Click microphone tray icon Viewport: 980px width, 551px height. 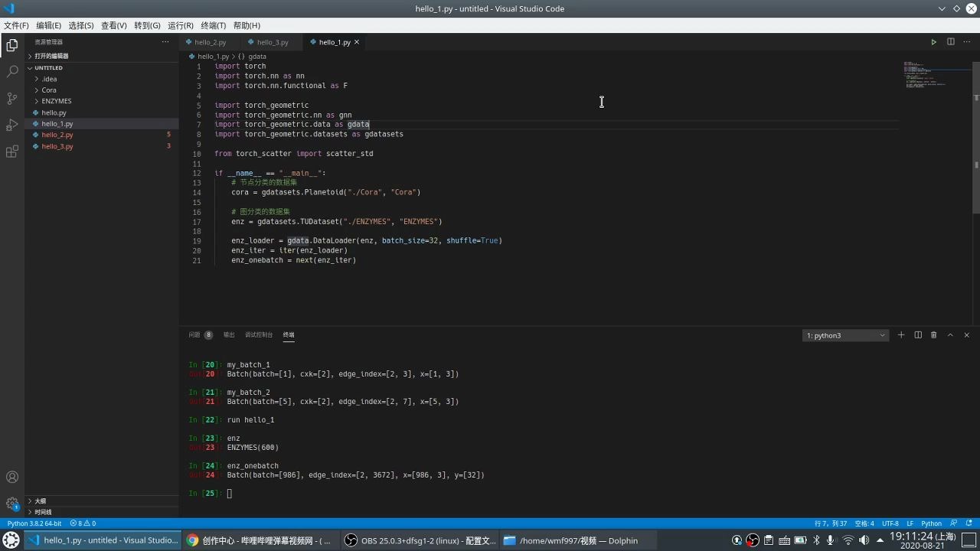click(x=831, y=540)
